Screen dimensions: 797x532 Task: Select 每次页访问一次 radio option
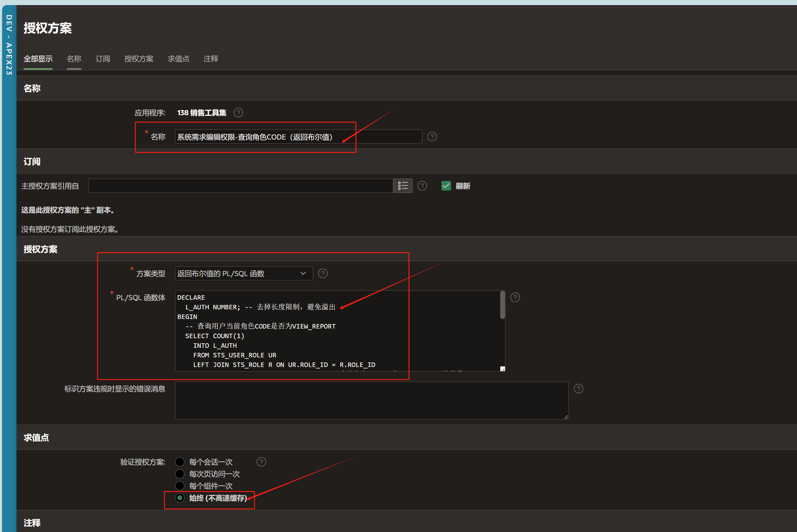tap(179, 474)
